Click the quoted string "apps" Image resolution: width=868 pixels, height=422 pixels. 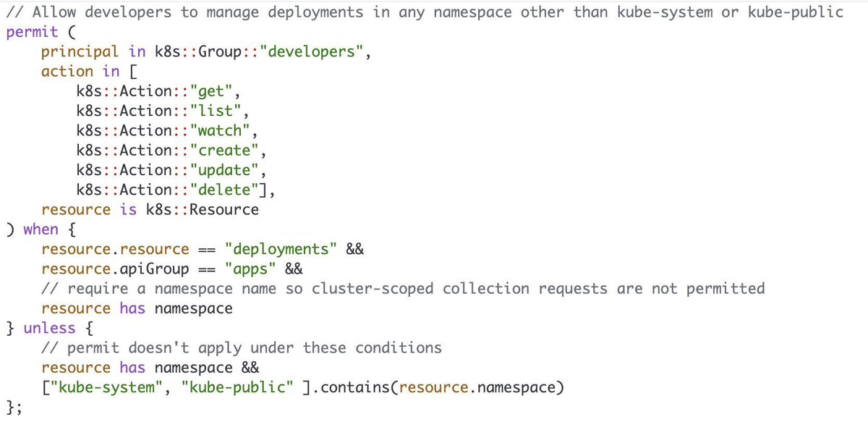[250, 269]
